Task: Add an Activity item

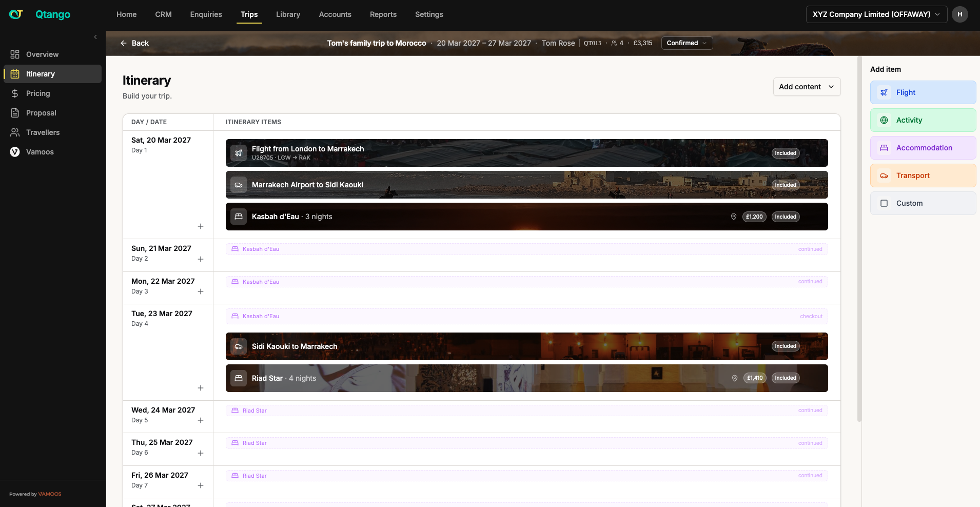Action: point(923,120)
